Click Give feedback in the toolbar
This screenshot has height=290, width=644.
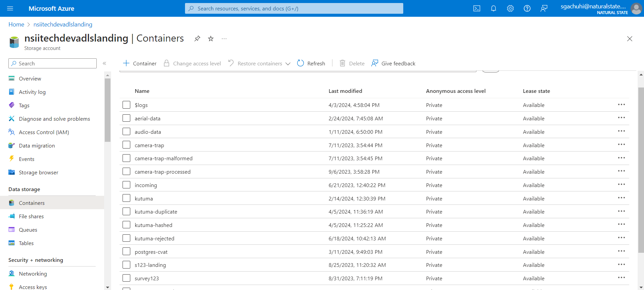click(393, 63)
